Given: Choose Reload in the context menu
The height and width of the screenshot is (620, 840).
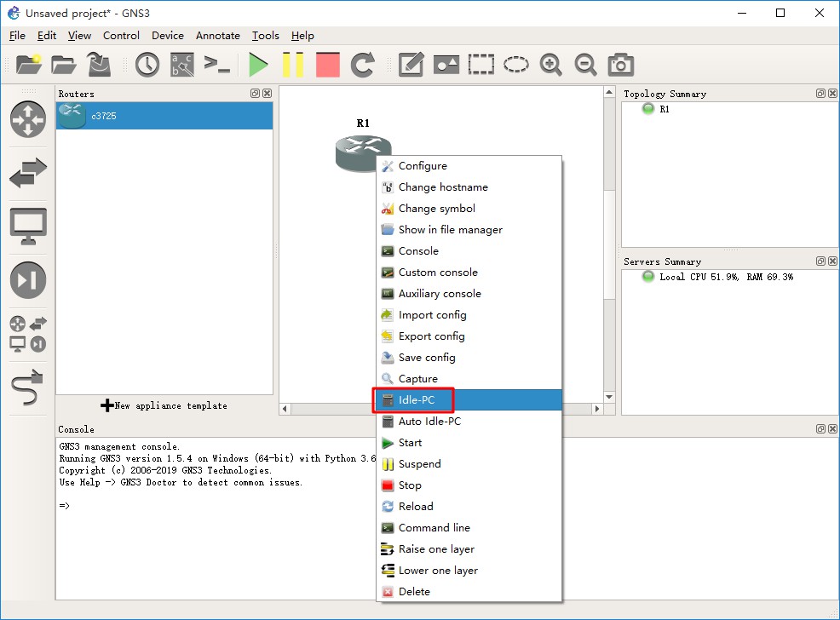Looking at the screenshot, I should [x=469, y=507].
